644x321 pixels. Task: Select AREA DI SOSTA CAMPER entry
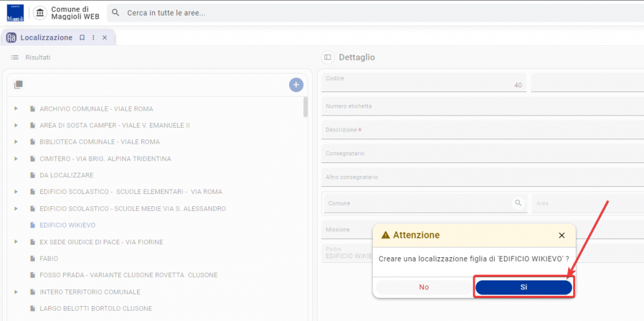click(x=115, y=125)
